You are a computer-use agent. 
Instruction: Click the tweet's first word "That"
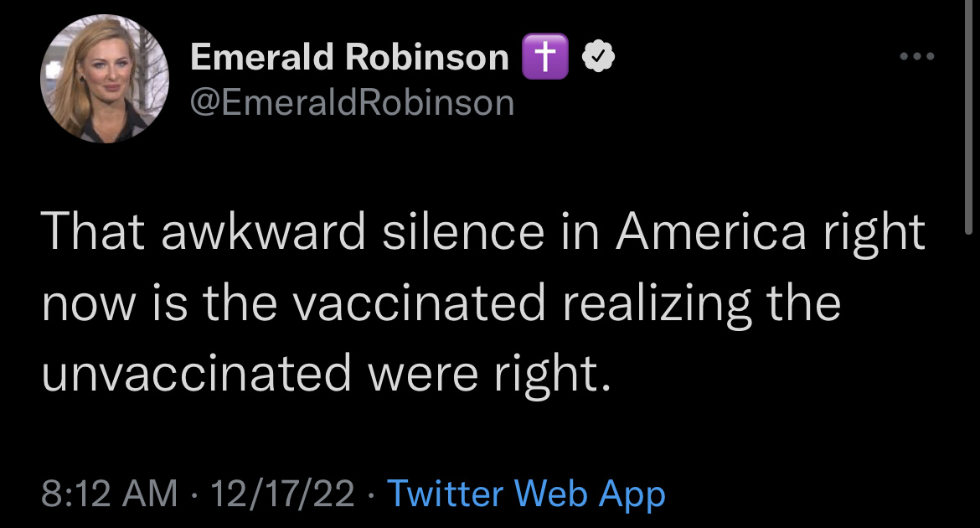tap(93, 231)
